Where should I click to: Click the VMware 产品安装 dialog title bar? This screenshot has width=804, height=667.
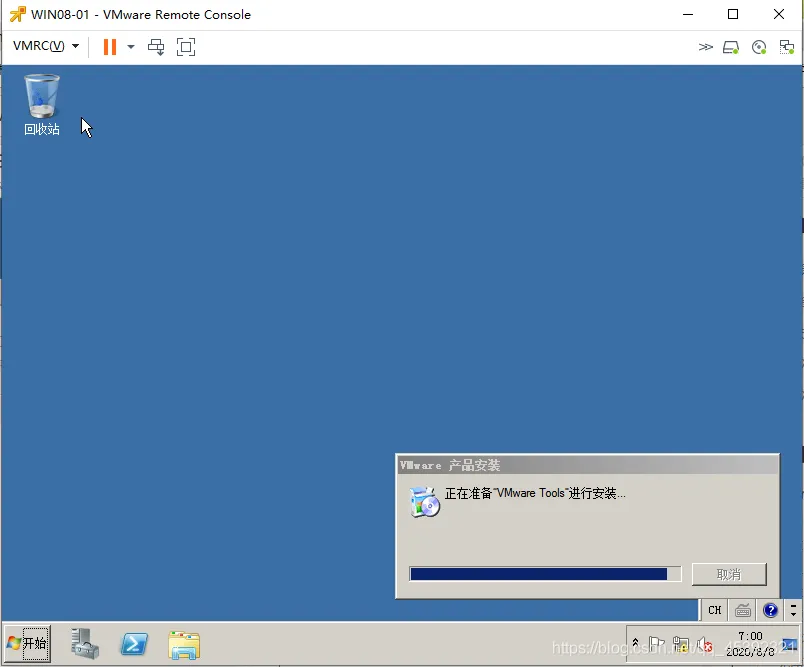[x=588, y=465]
